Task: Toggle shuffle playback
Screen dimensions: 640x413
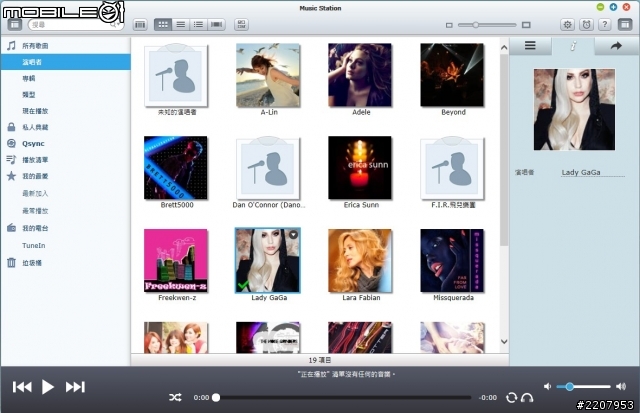Action: point(176,397)
